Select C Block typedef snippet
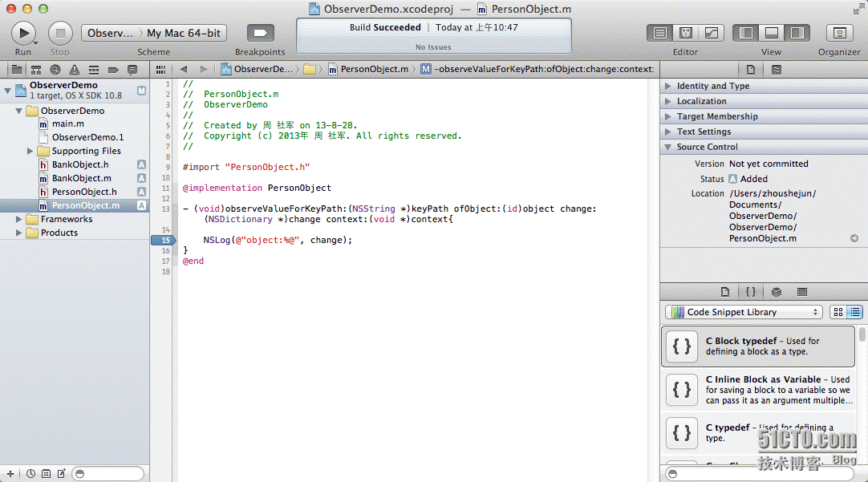Viewport: 868px width, 482px height. (758, 346)
